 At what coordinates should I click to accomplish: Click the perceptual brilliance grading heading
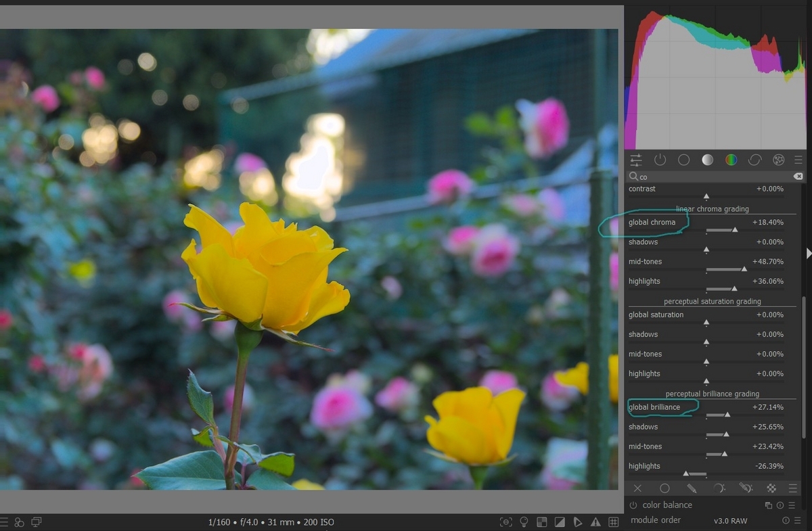712,394
